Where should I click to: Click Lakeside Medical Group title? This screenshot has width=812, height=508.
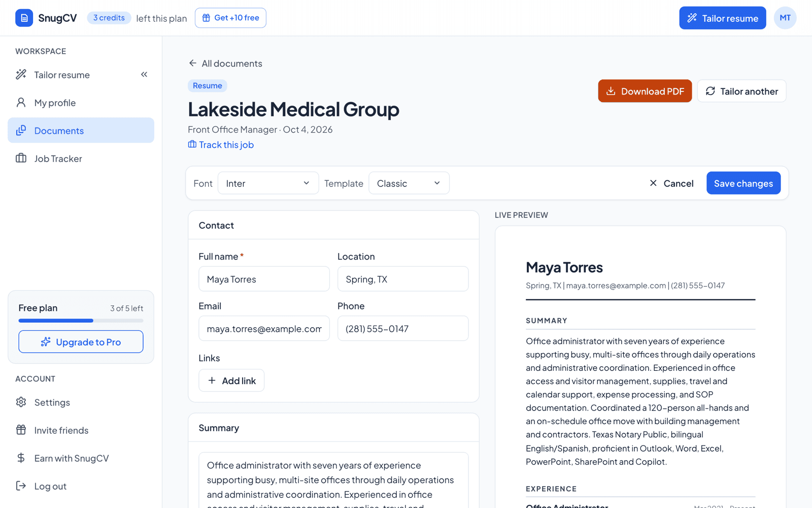point(293,109)
